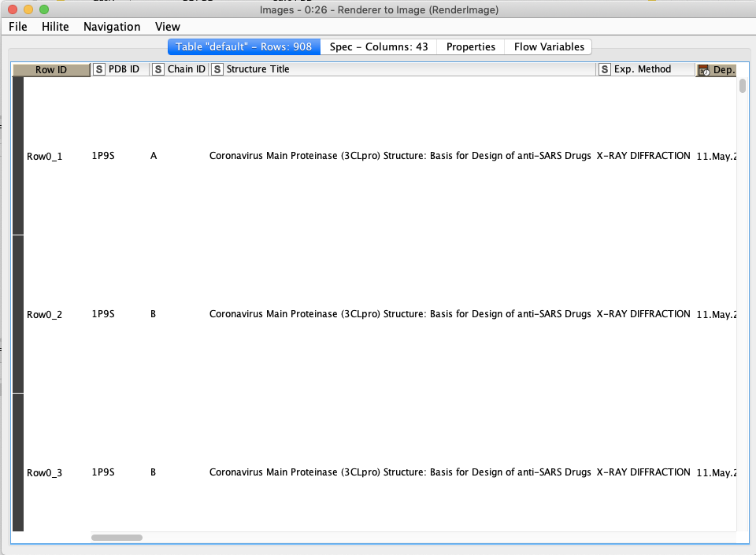The height and width of the screenshot is (555, 756).
Task: Click the Dep. column header
Action: (x=717, y=70)
